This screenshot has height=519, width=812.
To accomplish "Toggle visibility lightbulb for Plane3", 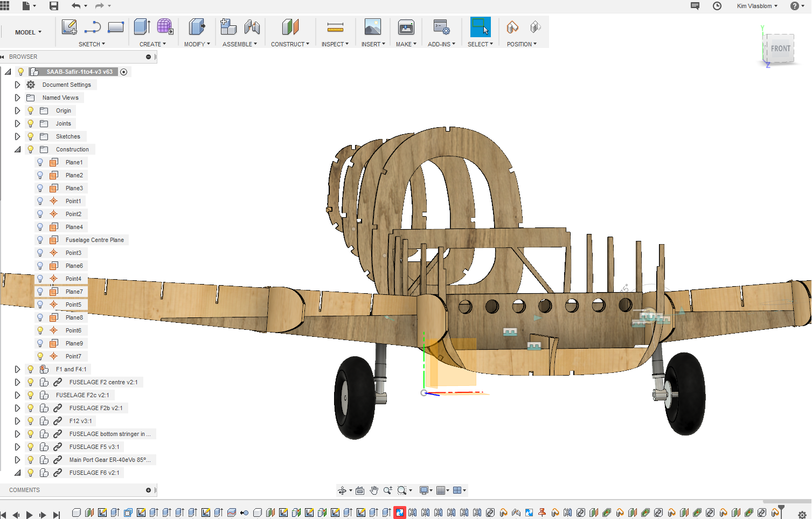I will [40, 188].
